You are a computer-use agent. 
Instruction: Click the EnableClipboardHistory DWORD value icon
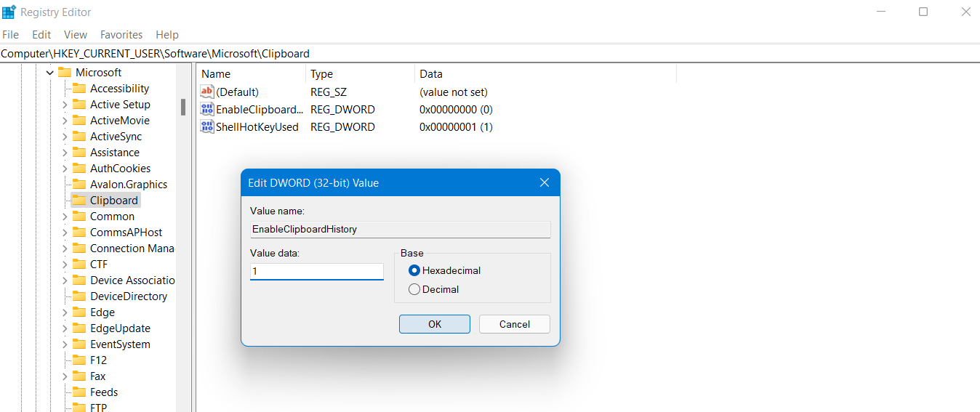tap(207, 110)
